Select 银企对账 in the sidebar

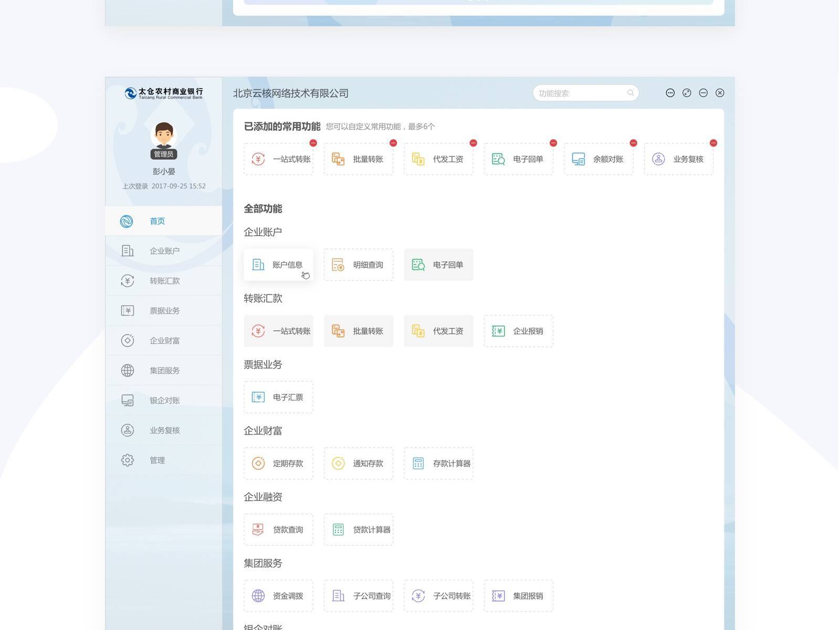163,401
